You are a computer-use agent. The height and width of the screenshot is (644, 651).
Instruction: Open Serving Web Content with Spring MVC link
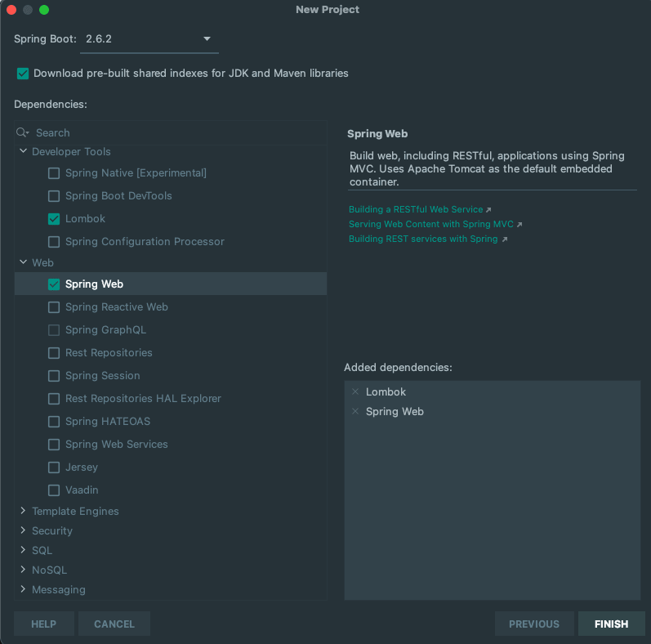tap(431, 224)
